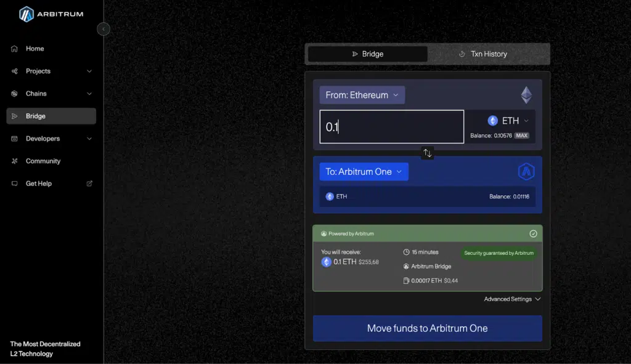Swap source and destination networks arrow icon

(x=428, y=153)
